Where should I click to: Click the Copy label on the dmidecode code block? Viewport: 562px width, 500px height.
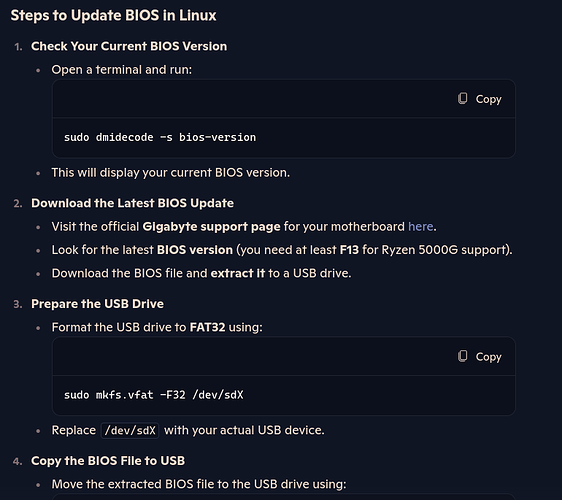click(488, 99)
